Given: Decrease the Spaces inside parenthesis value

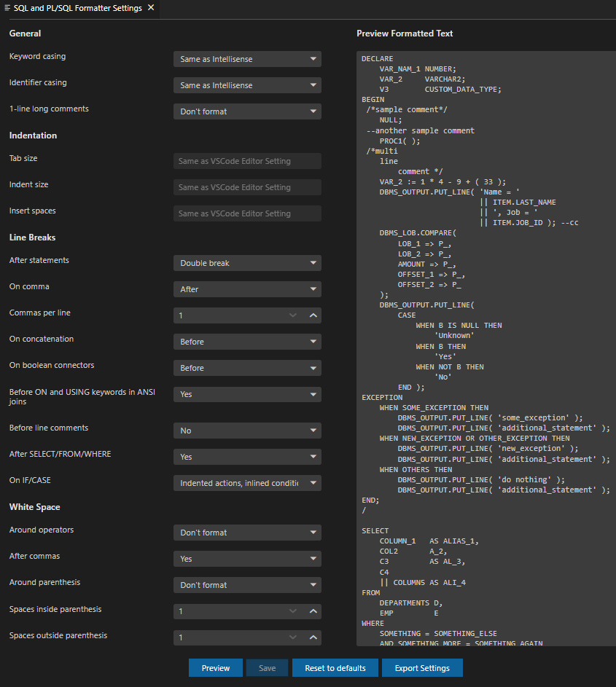Looking at the screenshot, I should coord(293,611).
